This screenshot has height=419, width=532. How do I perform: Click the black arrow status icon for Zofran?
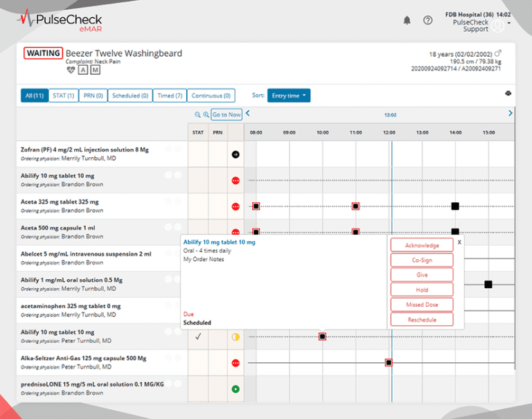click(236, 154)
